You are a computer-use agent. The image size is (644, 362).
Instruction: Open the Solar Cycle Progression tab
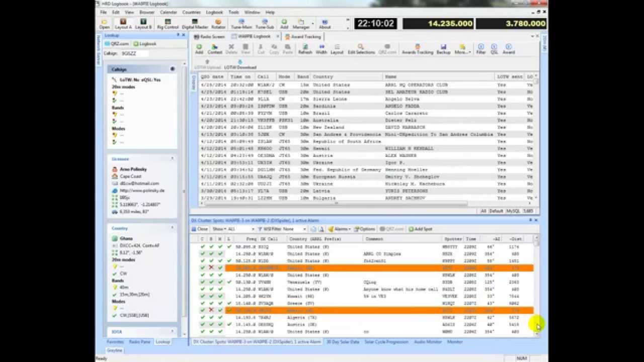coord(386,341)
